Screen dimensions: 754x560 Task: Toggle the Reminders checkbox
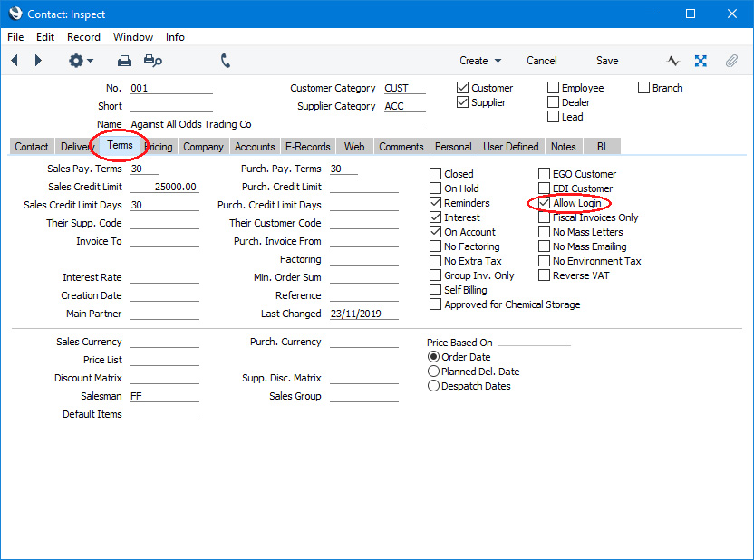click(435, 202)
